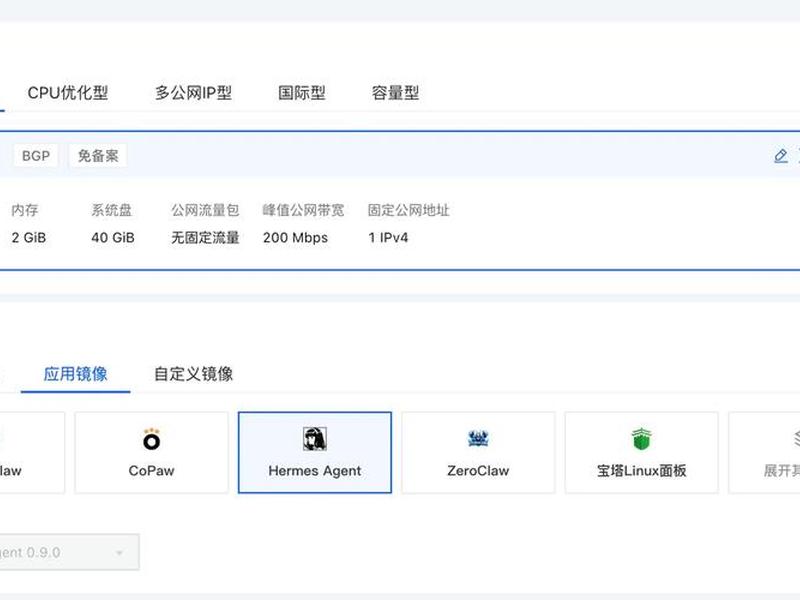Switch to the 自定义镜像 tab

pyautogui.click(x=193, y=374)
